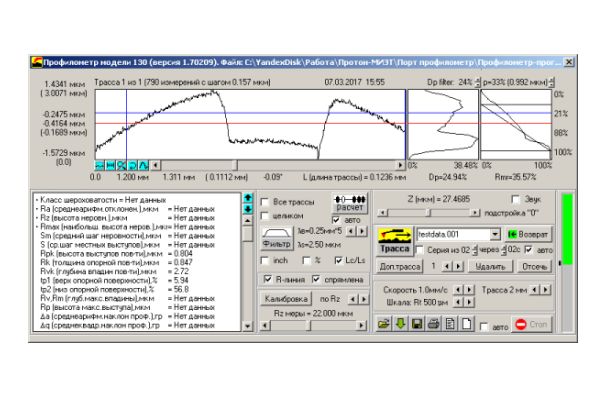Click the application icon in the title bar

(37, 62)
